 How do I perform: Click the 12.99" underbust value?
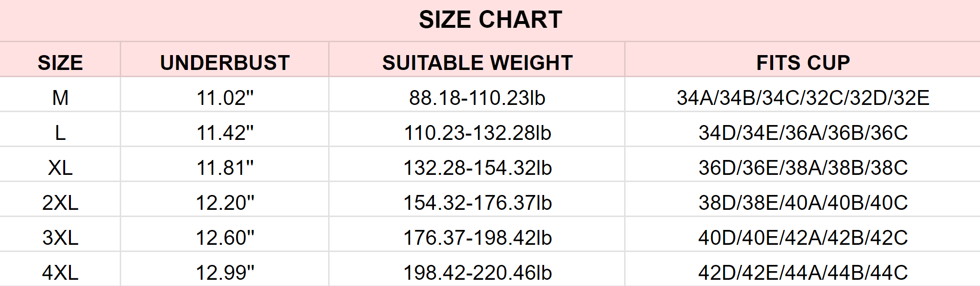[225, 273]
